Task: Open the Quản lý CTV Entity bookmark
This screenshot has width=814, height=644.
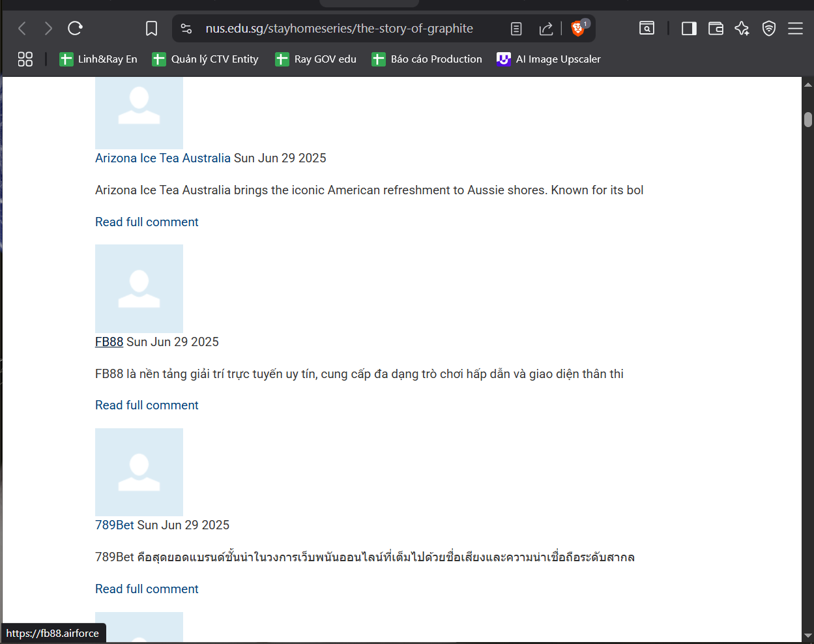Action: pos(205,59)
